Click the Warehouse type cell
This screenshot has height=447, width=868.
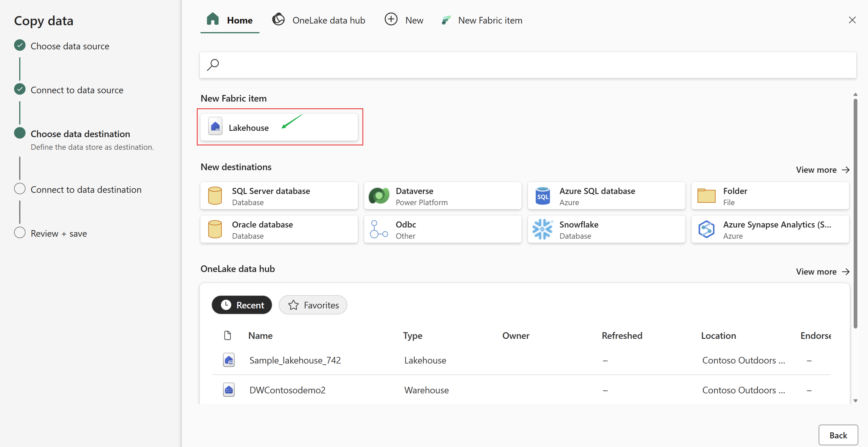[426, 390]
